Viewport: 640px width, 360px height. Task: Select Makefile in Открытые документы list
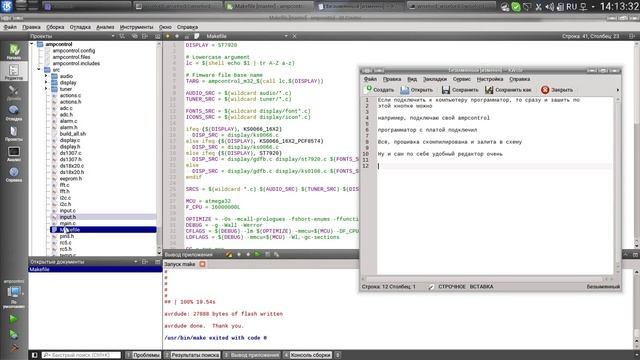coord(95,269)
